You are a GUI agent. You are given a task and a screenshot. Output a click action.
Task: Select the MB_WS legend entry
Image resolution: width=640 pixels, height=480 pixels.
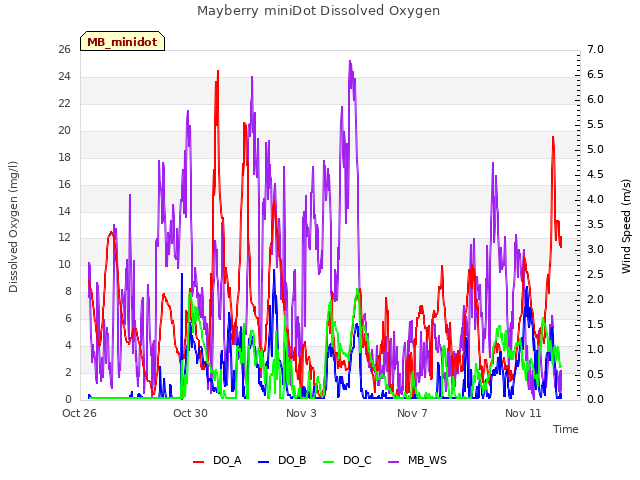tap(417, 461)
